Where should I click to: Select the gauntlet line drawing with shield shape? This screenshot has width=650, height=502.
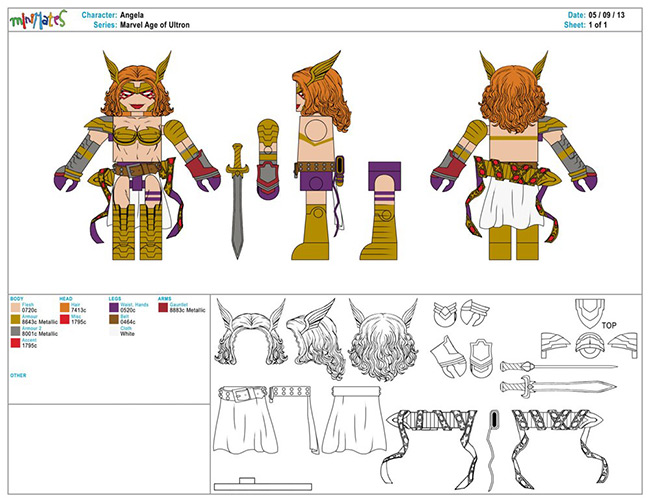[x=480, y=357]
